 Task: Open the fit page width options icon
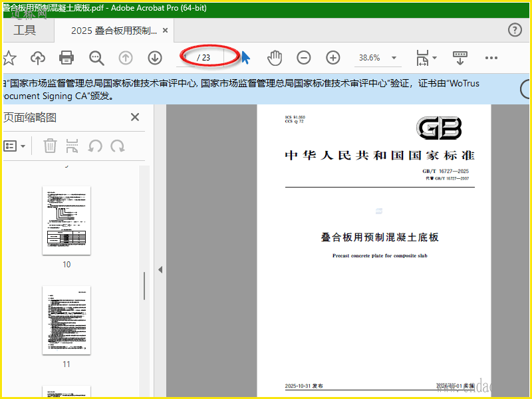pyautogui.click(x=422, y=58)
